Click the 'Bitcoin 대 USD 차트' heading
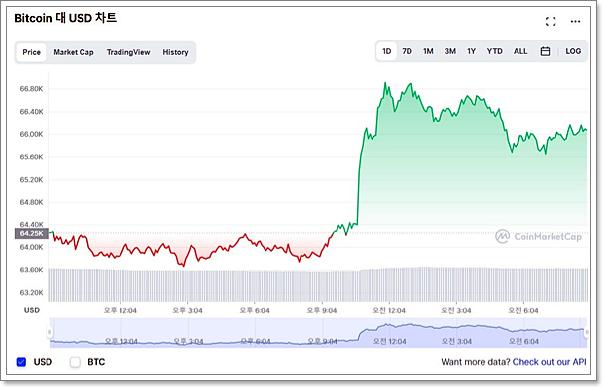This screenshot has height=387, width=603. [x=65, y=18]
